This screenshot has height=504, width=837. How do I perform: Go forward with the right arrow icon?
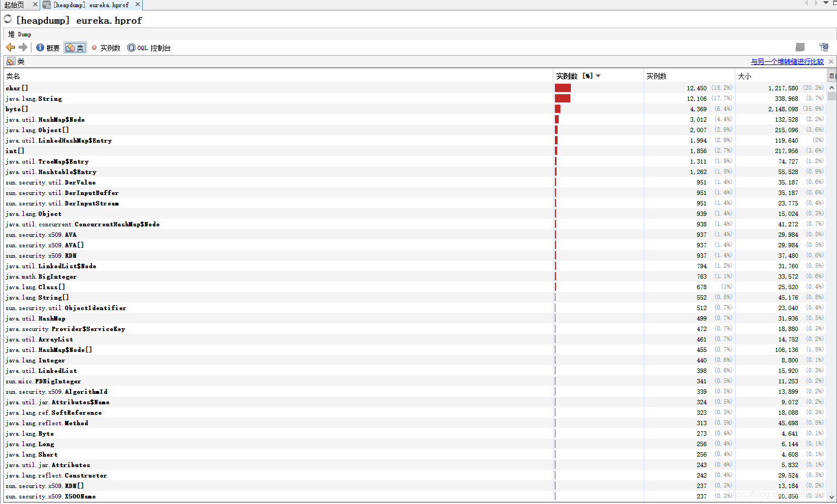[x=23, y=47]
